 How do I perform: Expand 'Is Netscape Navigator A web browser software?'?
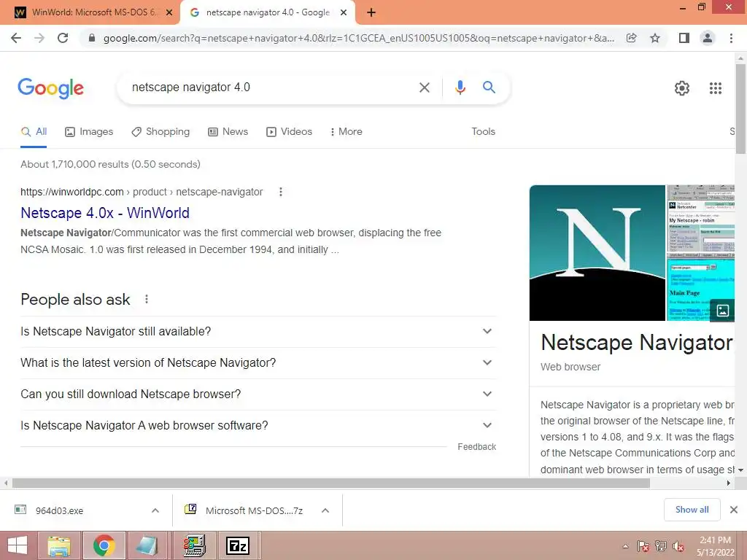pyautogui.click(x=258, y=425)
